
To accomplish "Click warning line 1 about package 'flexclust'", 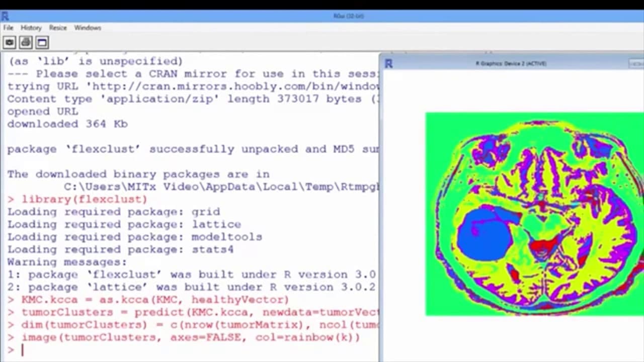I will pyautogui.click(x=192, y=275).
